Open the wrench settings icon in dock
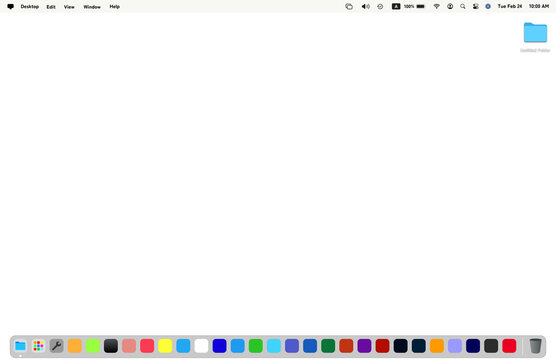 coord(56,346)
